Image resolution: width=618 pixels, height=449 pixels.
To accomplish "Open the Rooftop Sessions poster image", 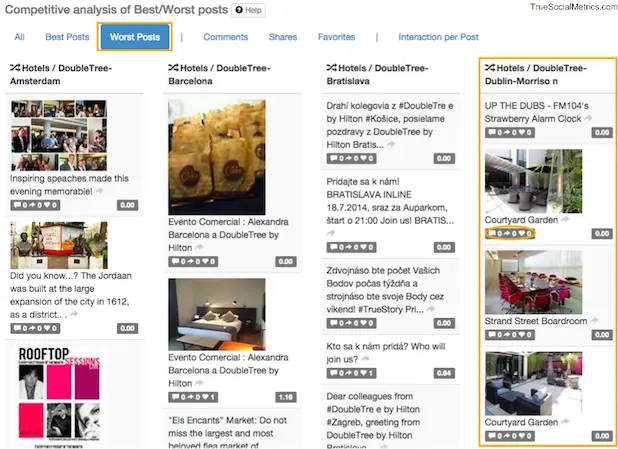I will pos(59,396).
